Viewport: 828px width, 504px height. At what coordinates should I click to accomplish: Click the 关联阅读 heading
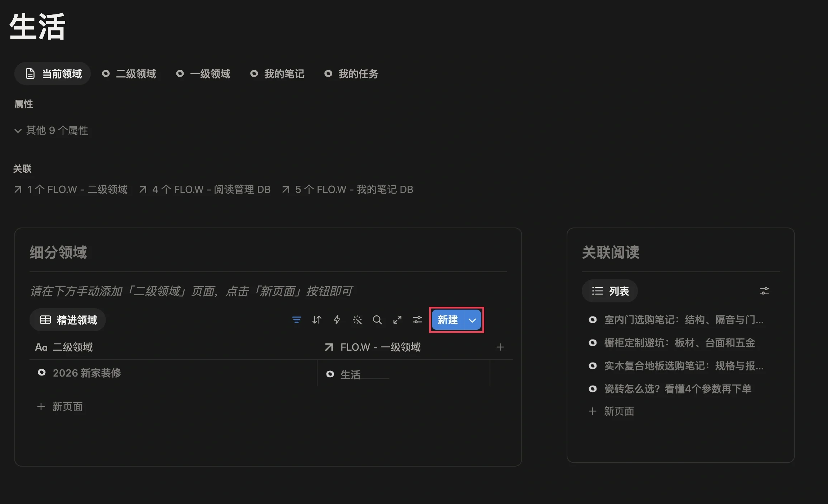[611, 252]
